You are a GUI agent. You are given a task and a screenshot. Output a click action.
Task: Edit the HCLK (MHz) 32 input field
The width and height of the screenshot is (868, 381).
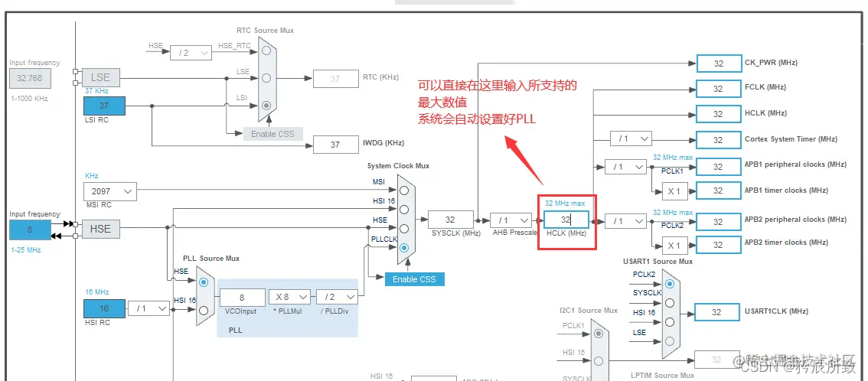click(x=566, y=220)
